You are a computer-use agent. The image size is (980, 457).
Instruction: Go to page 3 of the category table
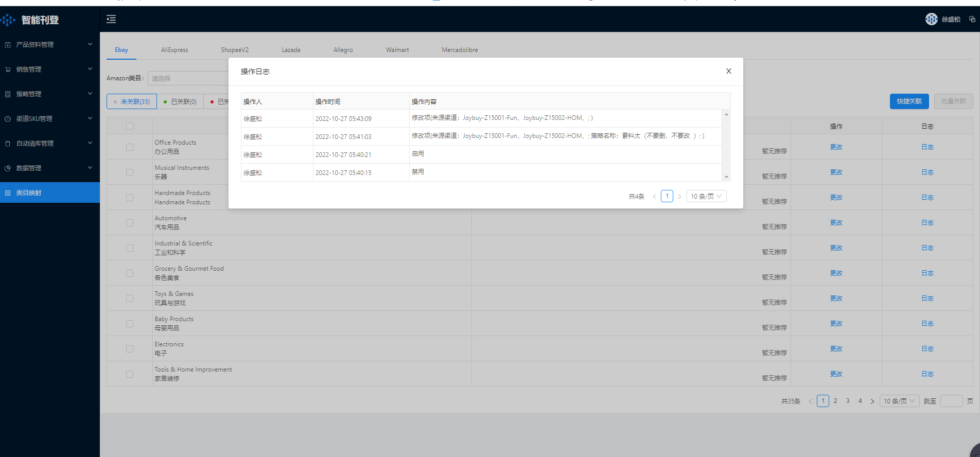[848, 401]
